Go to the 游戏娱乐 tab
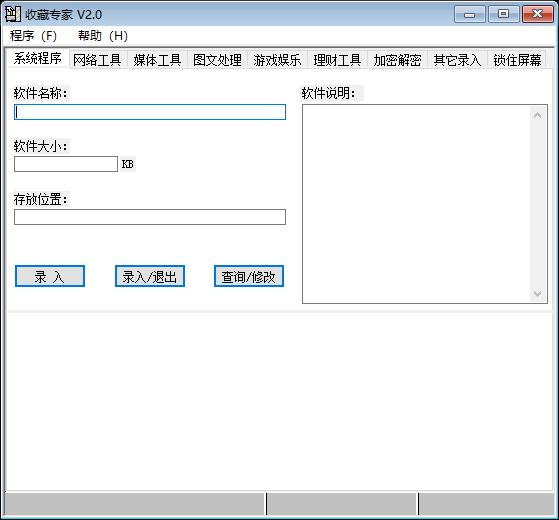559x520 pixels. tap(277, 60)
